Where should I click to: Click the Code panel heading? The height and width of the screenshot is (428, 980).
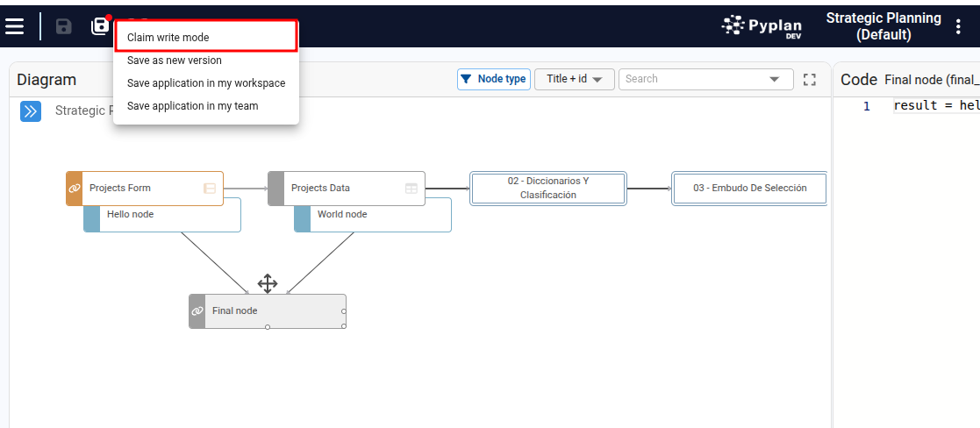[859, 80]
